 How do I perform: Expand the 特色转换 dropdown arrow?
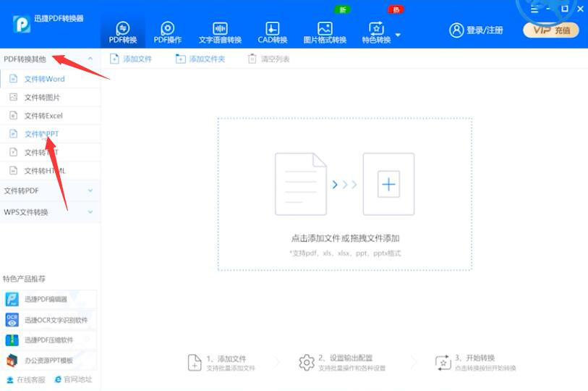coord(398,35)
